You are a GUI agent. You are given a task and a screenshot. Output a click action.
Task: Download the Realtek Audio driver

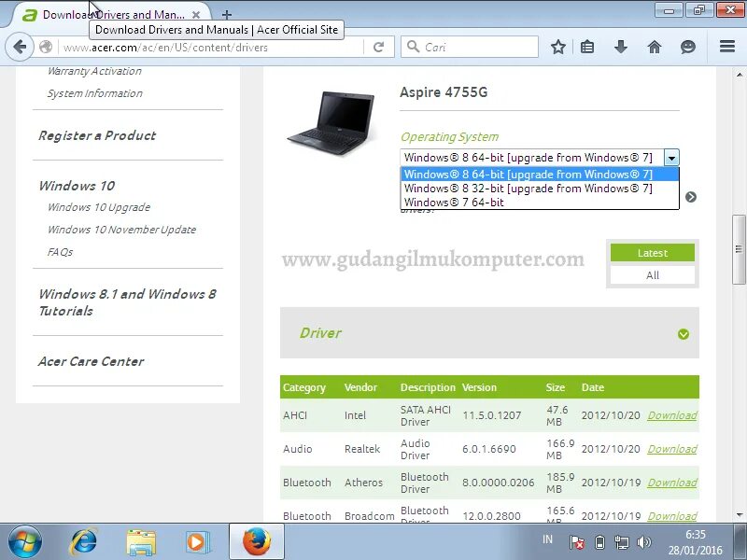tap(671, 449)
